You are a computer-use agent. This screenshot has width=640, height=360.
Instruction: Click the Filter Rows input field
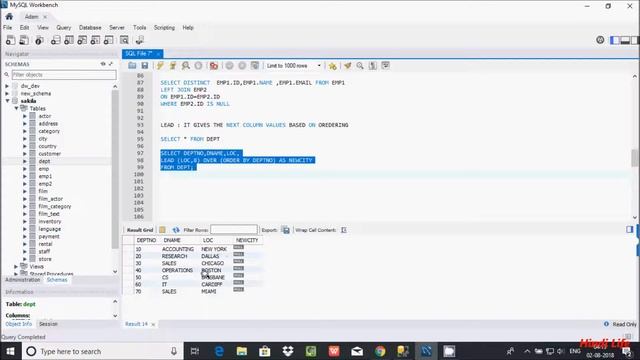[233, 230]
